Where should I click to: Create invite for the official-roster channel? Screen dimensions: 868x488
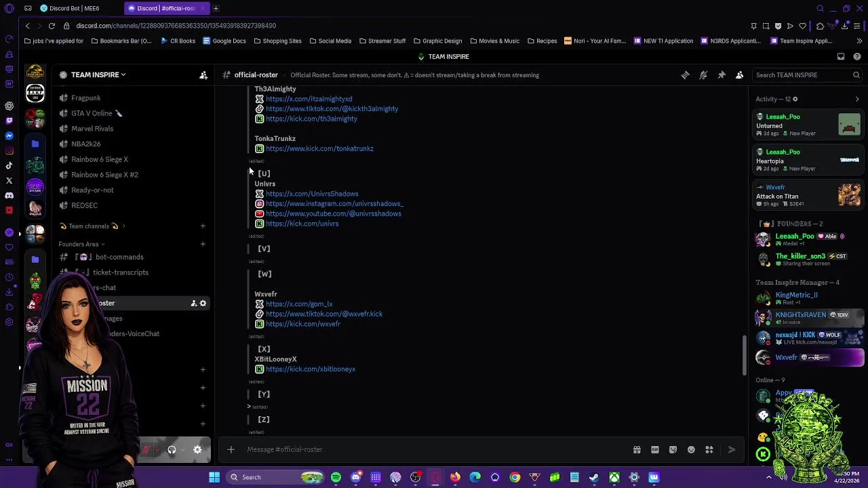[193, 303]
